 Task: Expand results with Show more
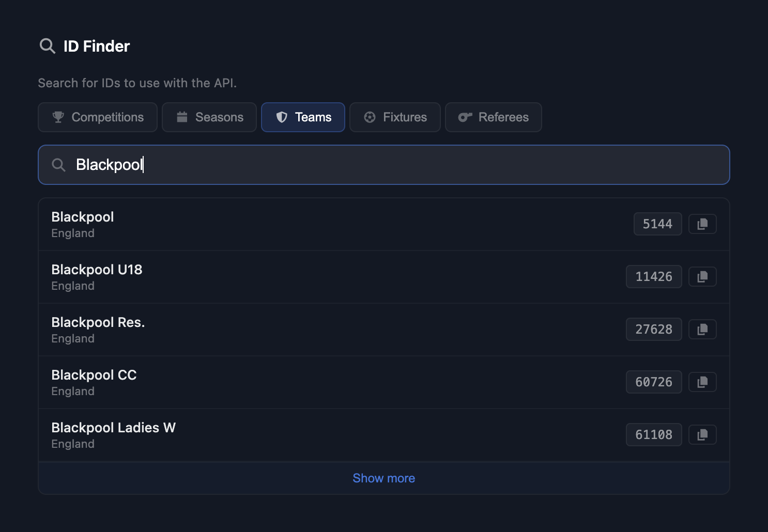pos(383,478)
